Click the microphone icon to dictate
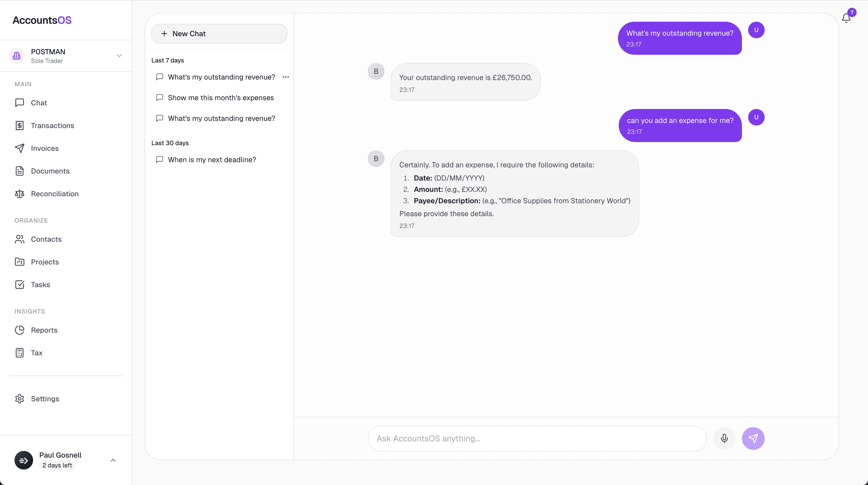 (x=724, y=438)
